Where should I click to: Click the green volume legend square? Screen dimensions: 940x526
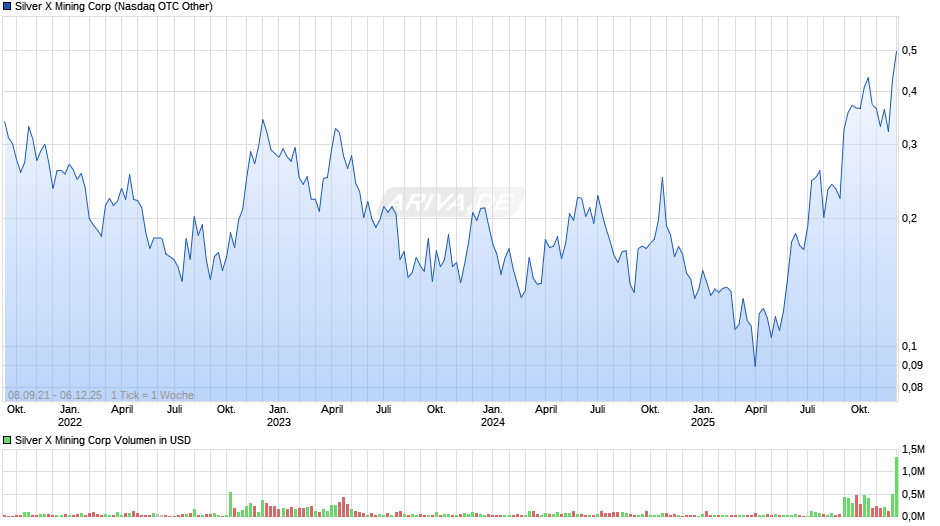pos(7,440)
